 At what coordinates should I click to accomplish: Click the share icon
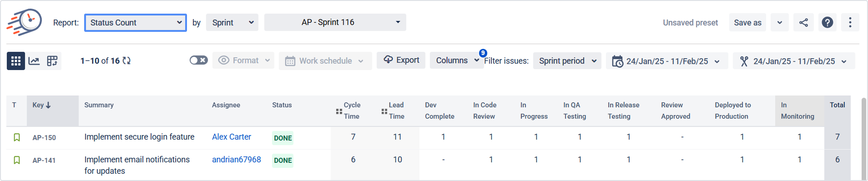click(x=804, y=22)
